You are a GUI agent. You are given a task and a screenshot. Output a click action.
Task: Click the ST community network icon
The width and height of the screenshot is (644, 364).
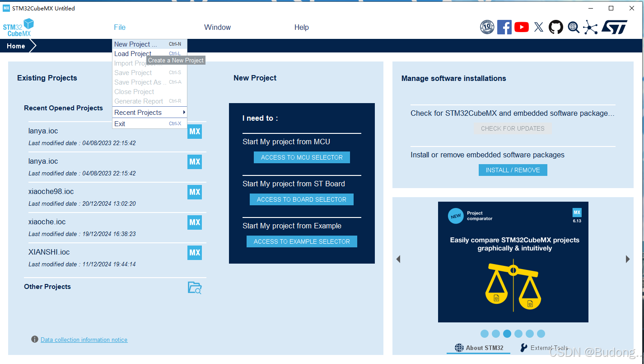point(590,27)
